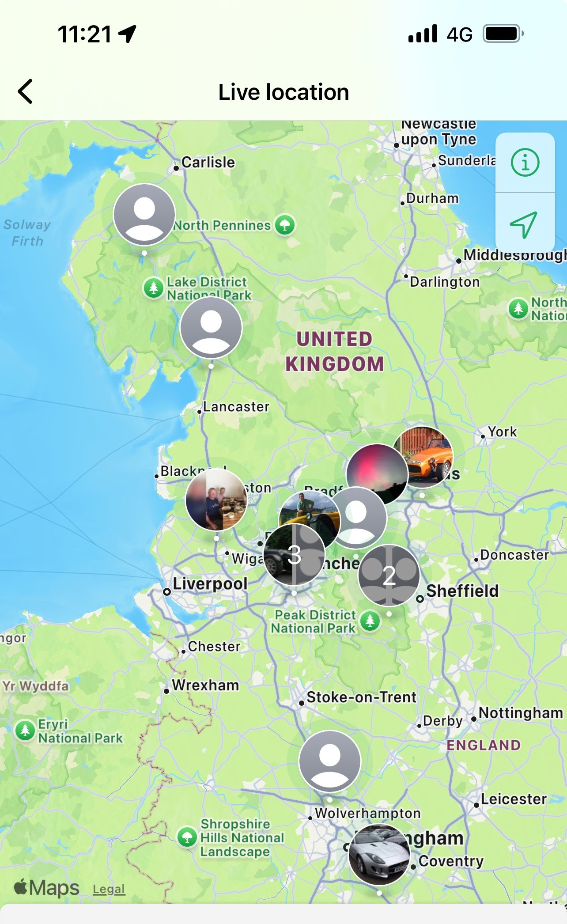Open the silver sports car profile photo

379,855
